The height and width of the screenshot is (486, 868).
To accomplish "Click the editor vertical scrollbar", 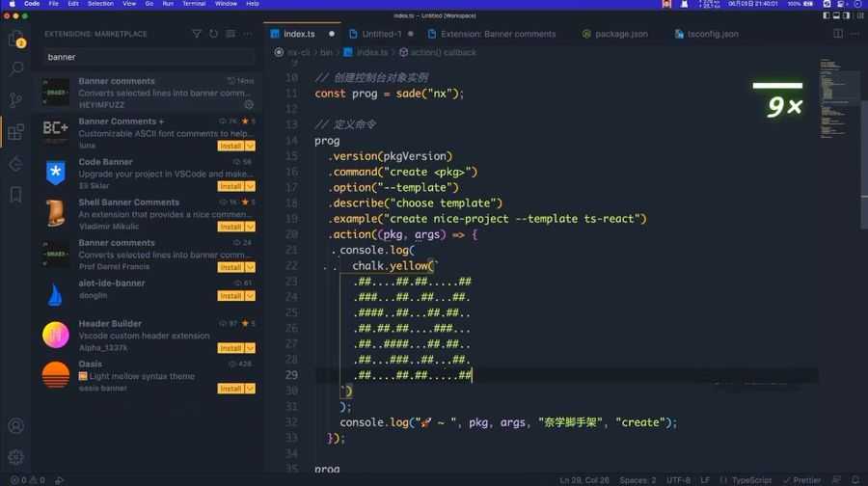I will 864,164.
